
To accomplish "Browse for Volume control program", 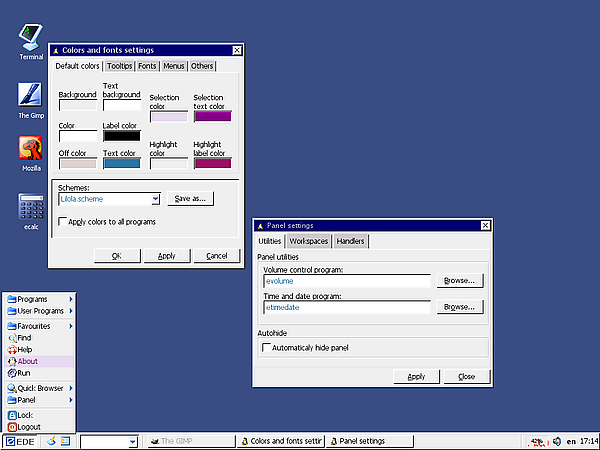I will pos(459,281).
